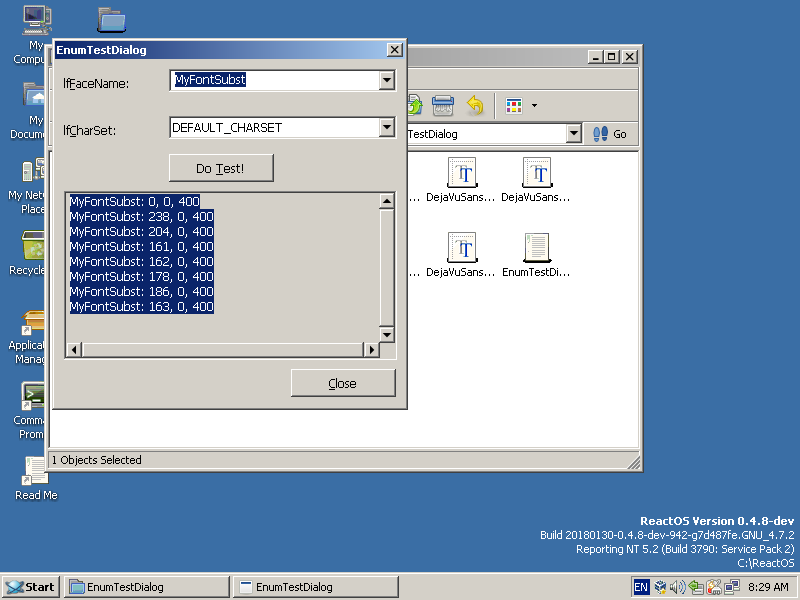Viewport: 800px width, 600px height.
Task: Click the network connection tray icon
Action: pyautogui.click(x=732, y=587)
